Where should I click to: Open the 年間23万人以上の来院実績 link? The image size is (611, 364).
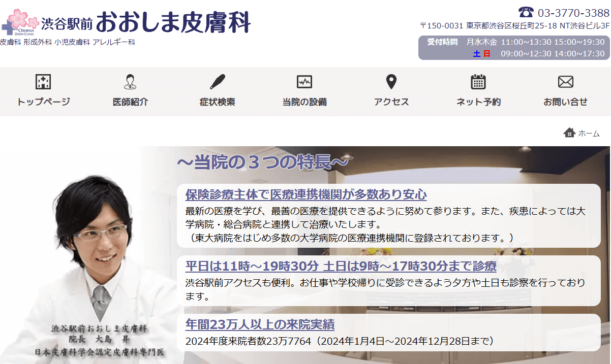coord(260,324)
